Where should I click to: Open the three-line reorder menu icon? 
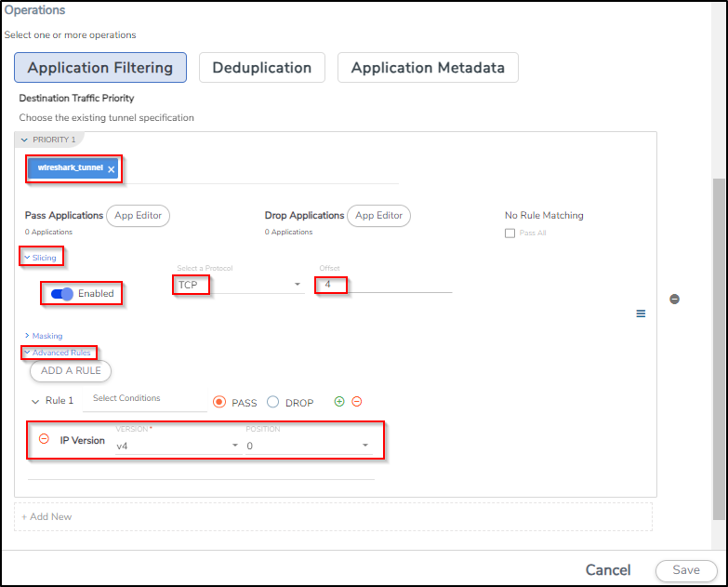tap(641, 314)
